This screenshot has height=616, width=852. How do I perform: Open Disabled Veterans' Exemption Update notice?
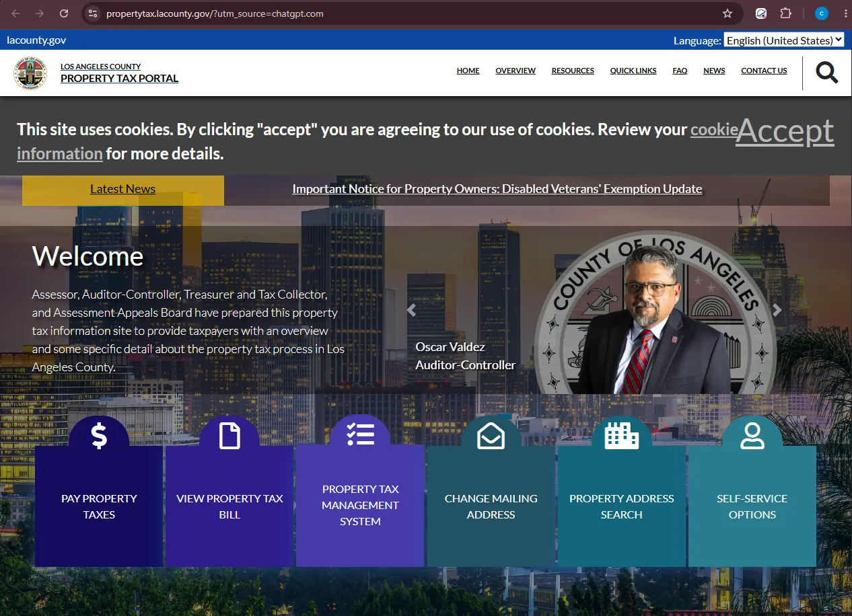[x=497, y=189]
